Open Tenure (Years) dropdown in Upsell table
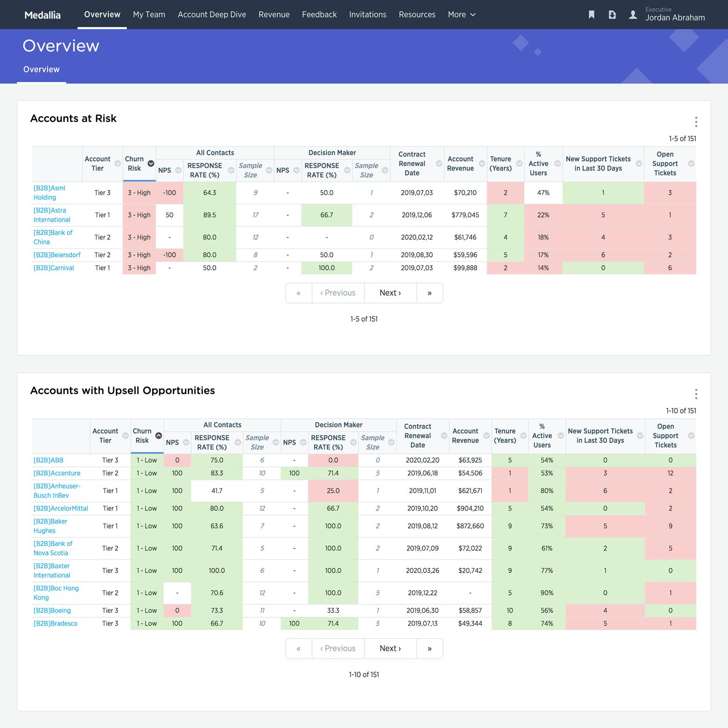The height and width of the screenshot is (728, 728). tap(523, 436)
